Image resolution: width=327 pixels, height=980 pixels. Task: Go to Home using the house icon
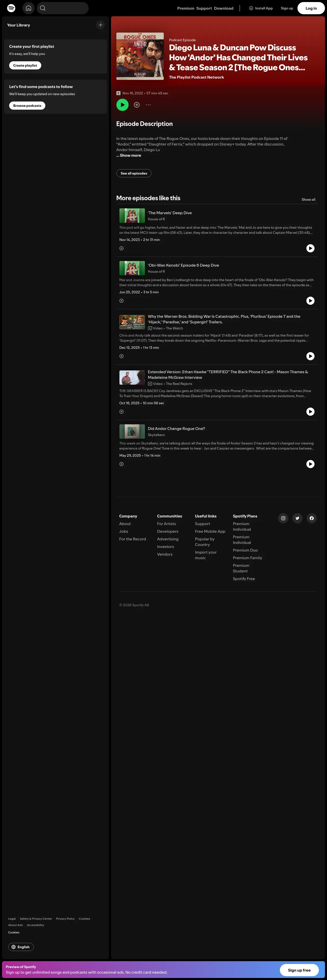[29, 8]
